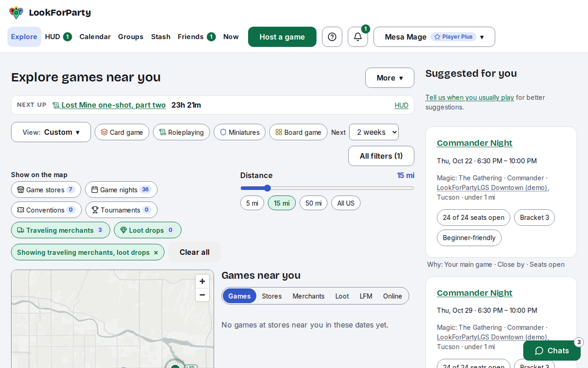Select the 50 mi distance preset
Viewport: 588px width, 368px height.
(313, 203)
